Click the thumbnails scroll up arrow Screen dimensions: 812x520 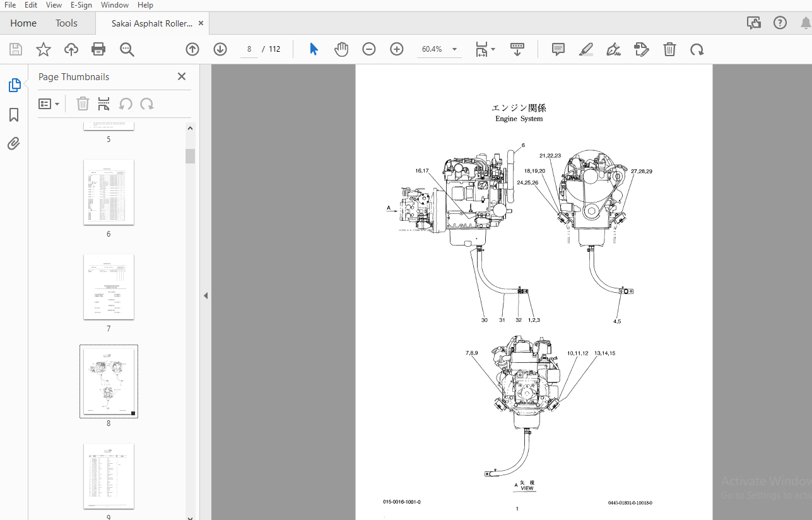click(190, 128)
